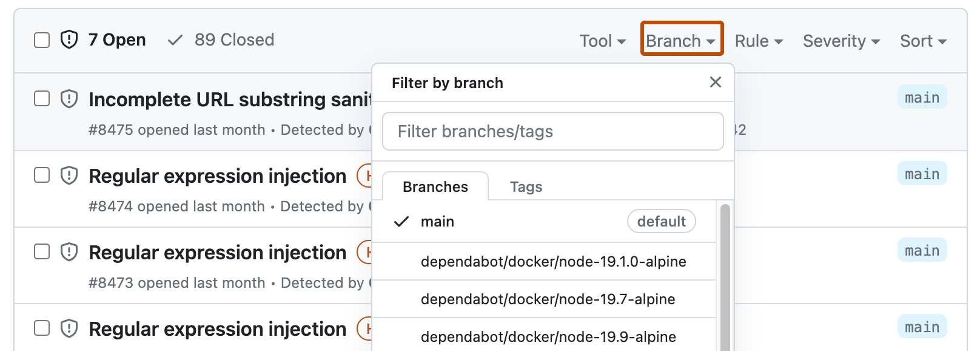980x351 pixels.
Task: Click the branch list scrollbar
Action: (x=725, y=273)
